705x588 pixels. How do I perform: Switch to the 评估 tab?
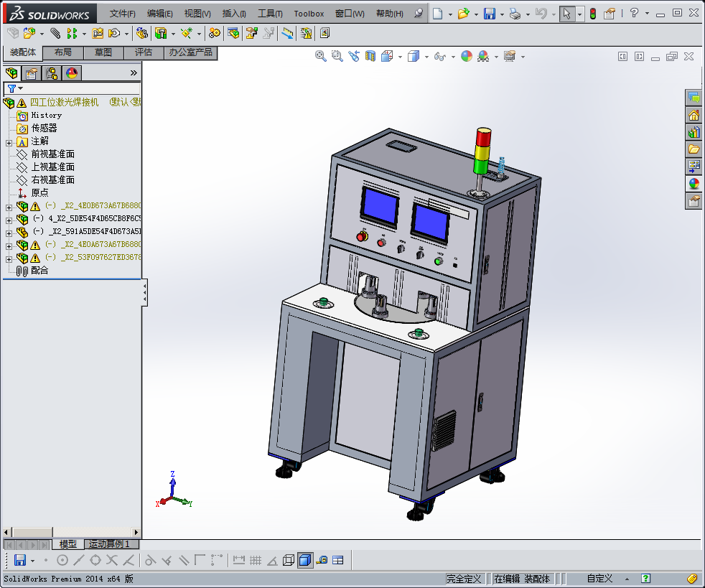tap(144, 52)
